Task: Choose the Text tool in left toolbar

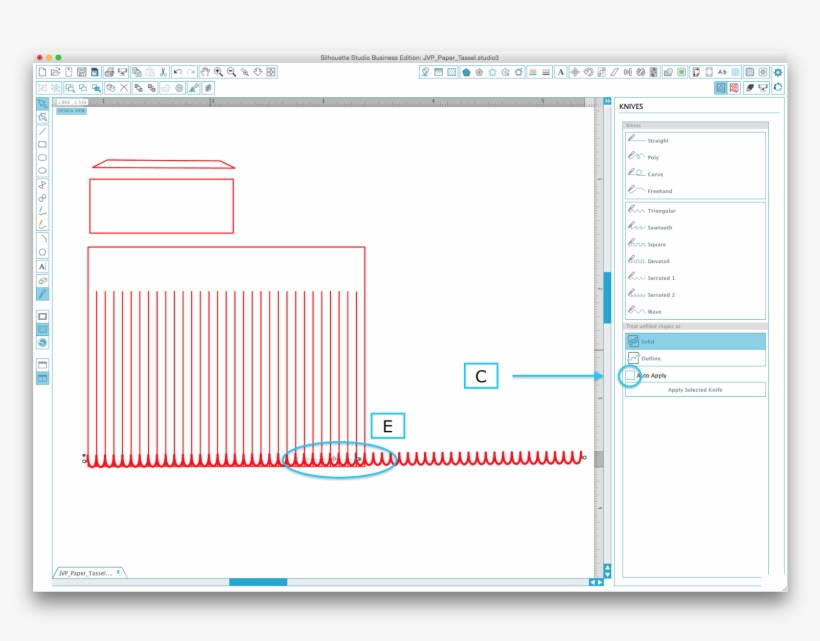Action: pyautogui.click(x=42, y=267)
